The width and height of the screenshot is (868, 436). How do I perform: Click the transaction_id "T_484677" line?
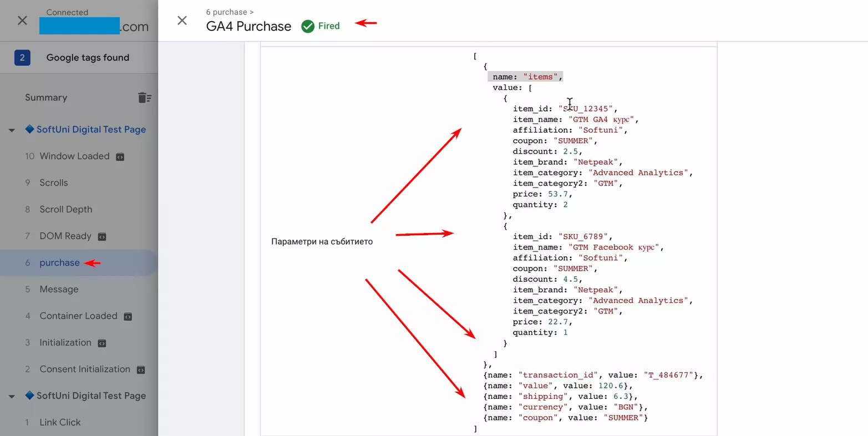coord(593,375)
